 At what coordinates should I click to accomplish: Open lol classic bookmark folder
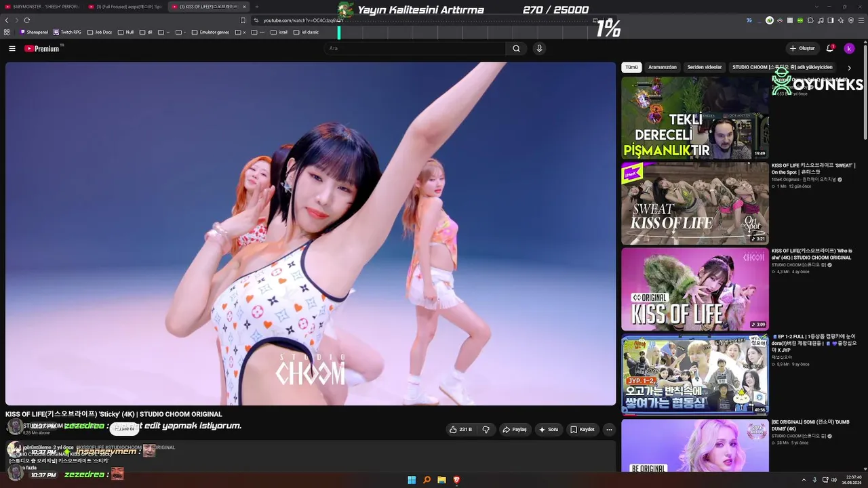pyautogui.click(x=306, y=32)
